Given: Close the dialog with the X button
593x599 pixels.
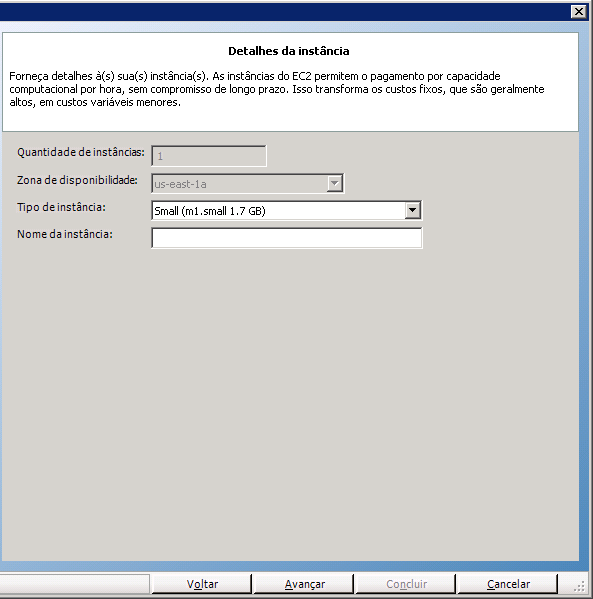Looking at the screenshot, I should click(x=578, y=11).
